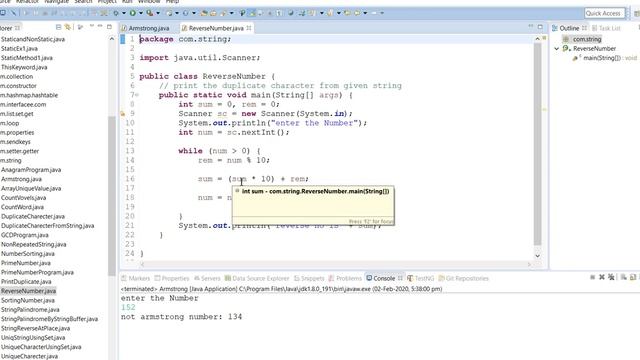Maximize the editor area
Screen dimensions: 640x360
pos(540,27)
